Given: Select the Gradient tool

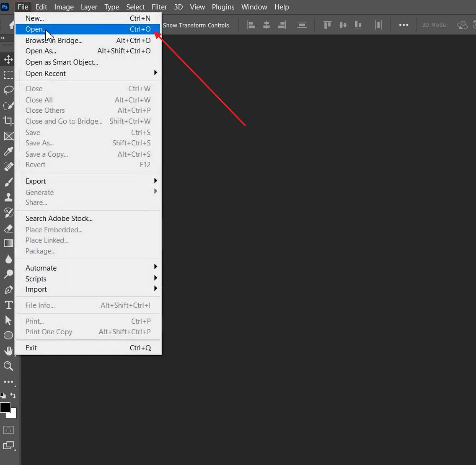Looking at the screenshot, I should (8, 243).
